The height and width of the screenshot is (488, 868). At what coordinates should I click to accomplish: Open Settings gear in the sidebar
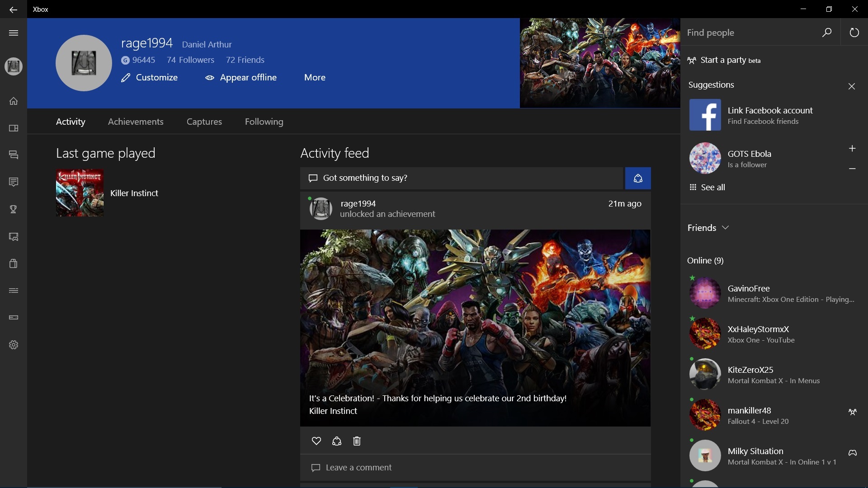coord(14,345)
